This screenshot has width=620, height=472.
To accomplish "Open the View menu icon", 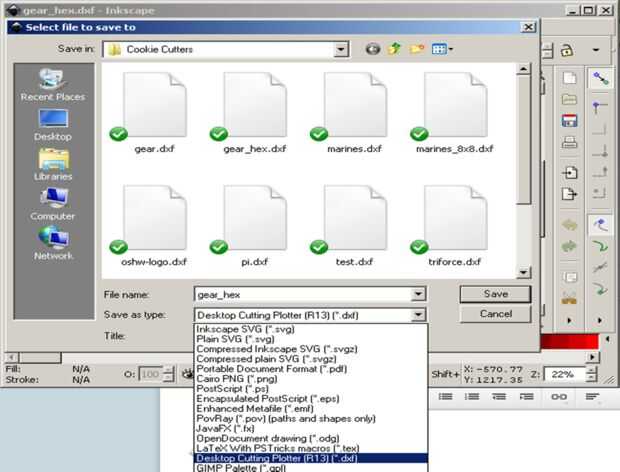I will click(x=442, y=49).
